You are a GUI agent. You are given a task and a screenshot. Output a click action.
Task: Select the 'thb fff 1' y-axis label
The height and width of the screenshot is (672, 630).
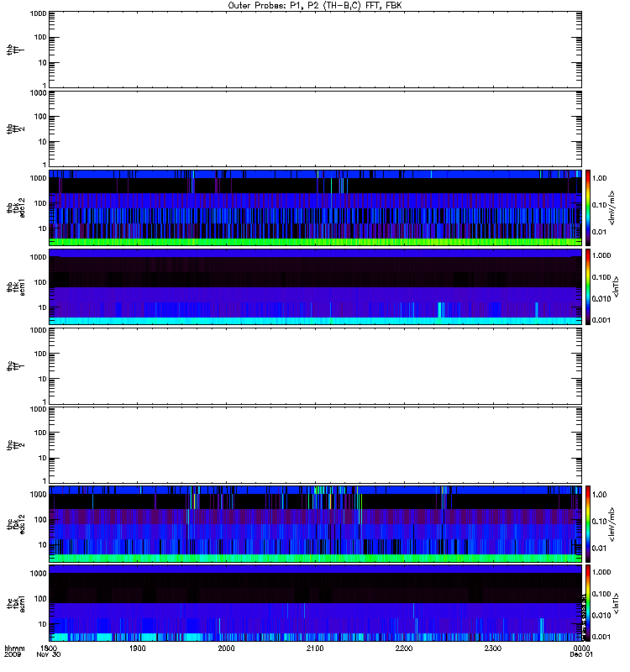[15, 50]
